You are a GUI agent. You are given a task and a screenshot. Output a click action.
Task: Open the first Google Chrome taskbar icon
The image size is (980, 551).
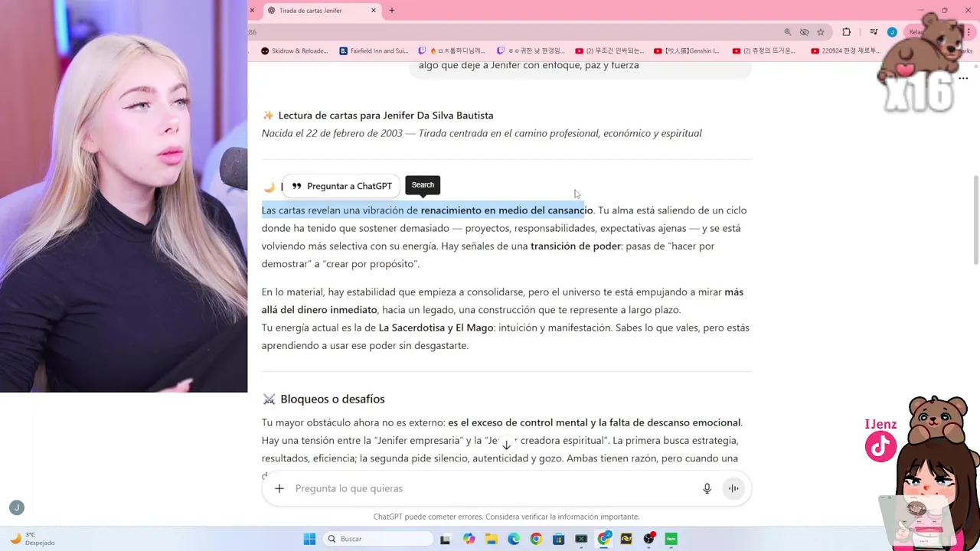point(536,539)
